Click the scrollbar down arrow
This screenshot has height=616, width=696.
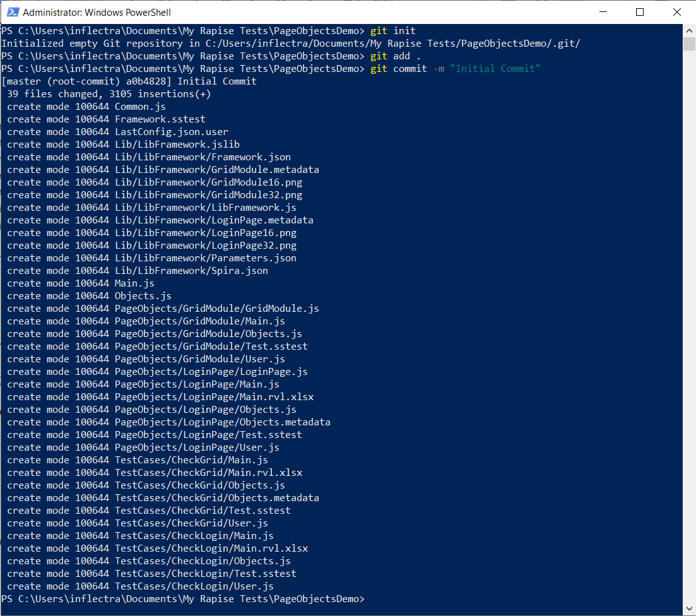tap(689, 609)
